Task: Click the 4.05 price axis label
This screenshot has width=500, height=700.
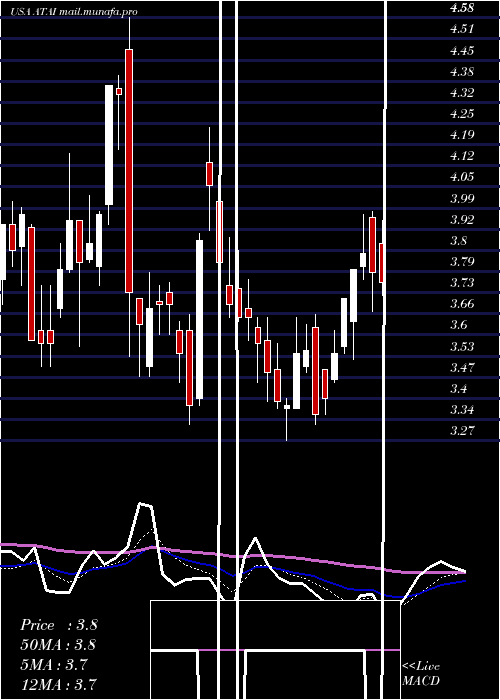Action: pos(462,177)
